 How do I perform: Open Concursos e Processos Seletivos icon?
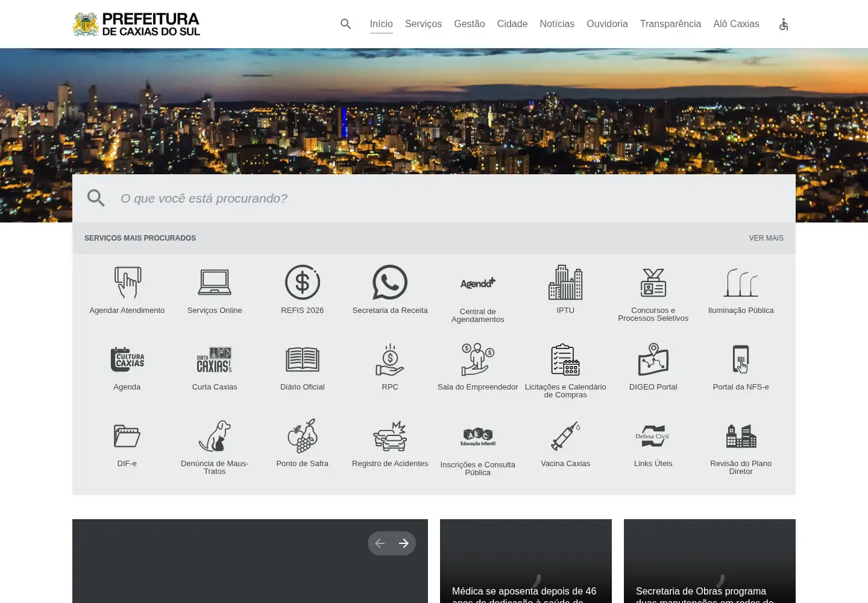coord(653,282)
